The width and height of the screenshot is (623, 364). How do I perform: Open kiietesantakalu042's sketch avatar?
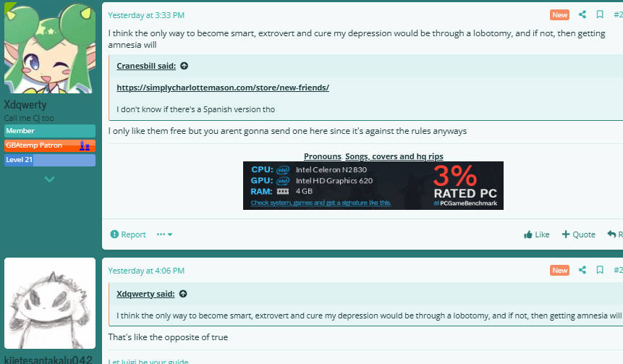click(50, 303)
